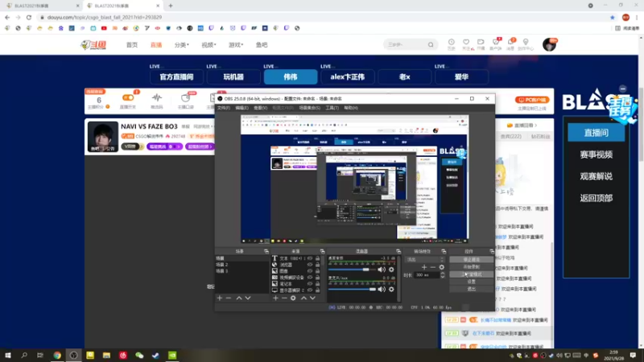Hide the 浏览器 source via eye icon
Screen dimensions: 644x362
point(310,265)
